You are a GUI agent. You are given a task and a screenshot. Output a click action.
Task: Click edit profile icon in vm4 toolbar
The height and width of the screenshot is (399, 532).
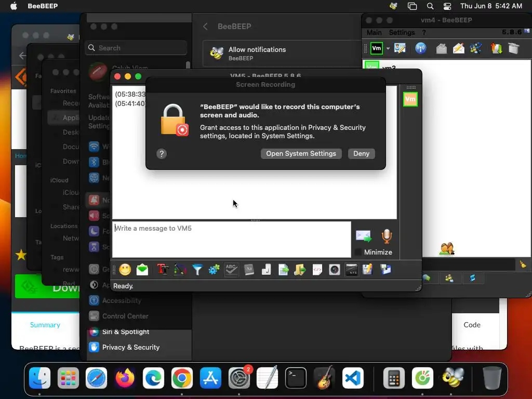[400, 48]
